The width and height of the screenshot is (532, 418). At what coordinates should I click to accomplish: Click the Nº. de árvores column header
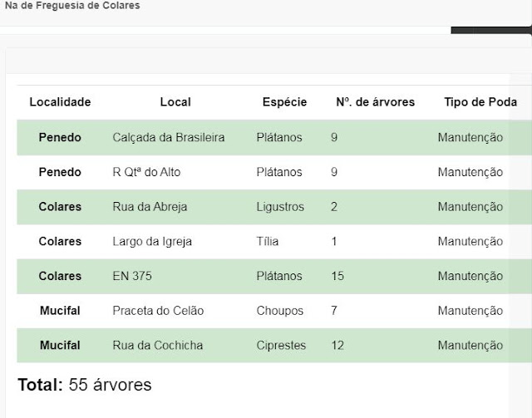pyautogui.click(x=375, y=101)
